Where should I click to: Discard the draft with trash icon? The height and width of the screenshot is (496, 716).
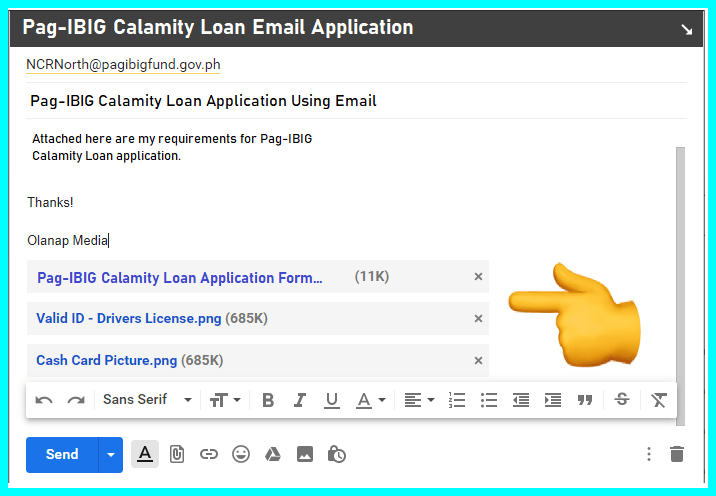point(677,454)
